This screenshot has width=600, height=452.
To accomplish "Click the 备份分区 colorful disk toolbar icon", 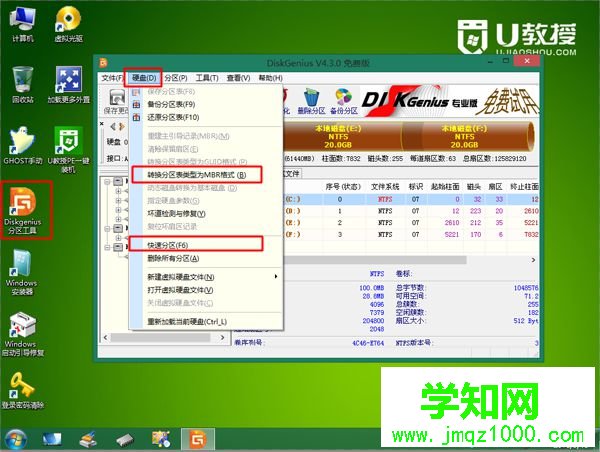I will [344, 101].
